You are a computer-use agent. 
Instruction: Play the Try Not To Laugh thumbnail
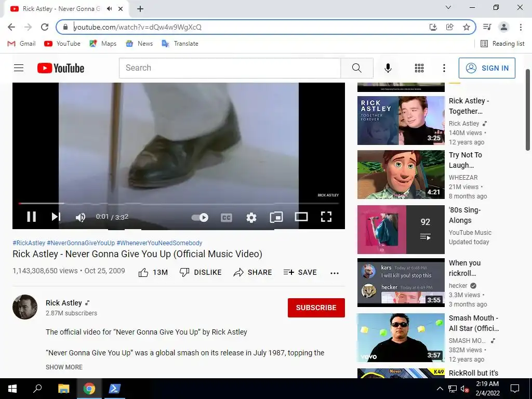click(401, 175)
